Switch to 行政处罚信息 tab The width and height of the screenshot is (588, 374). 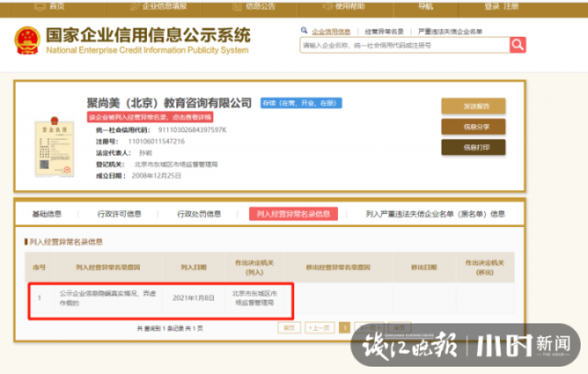click(x=199, y=214)
